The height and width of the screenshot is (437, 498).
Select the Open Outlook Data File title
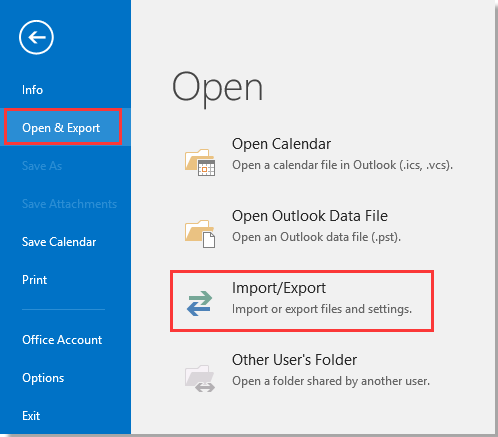310,216
